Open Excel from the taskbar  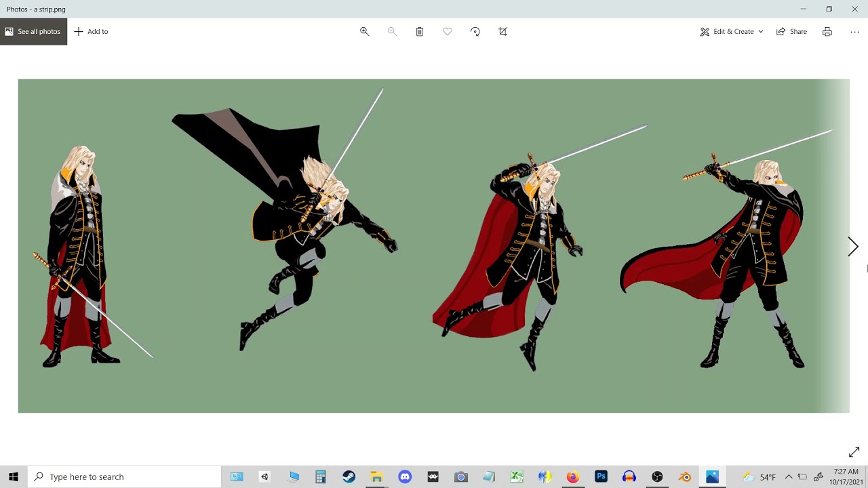click(x=517, y=476)
